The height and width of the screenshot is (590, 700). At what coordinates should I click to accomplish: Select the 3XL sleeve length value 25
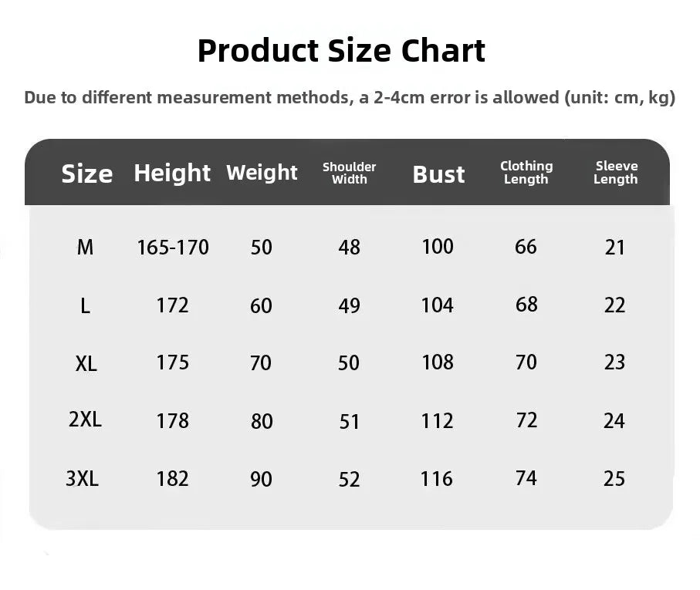[x=614, y=478]
